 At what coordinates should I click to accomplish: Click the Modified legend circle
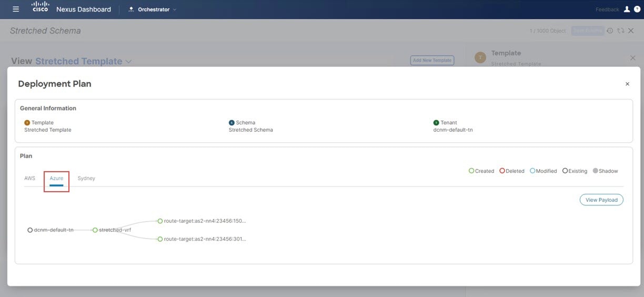[532, 171]
